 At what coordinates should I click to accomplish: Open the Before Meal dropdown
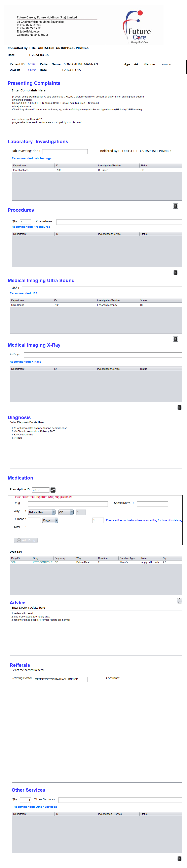click(x=42, y=512)
